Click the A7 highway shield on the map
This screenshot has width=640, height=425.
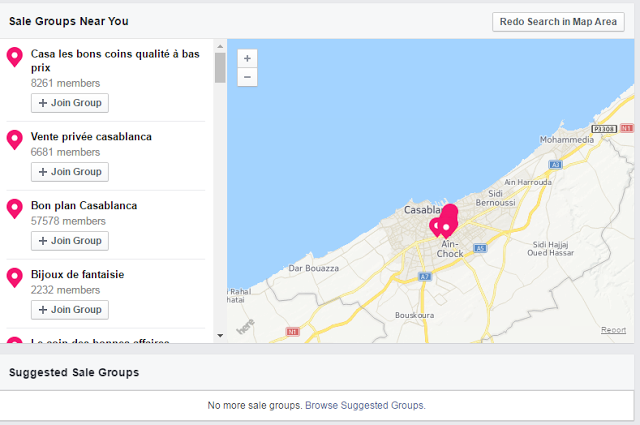(425, 277)
